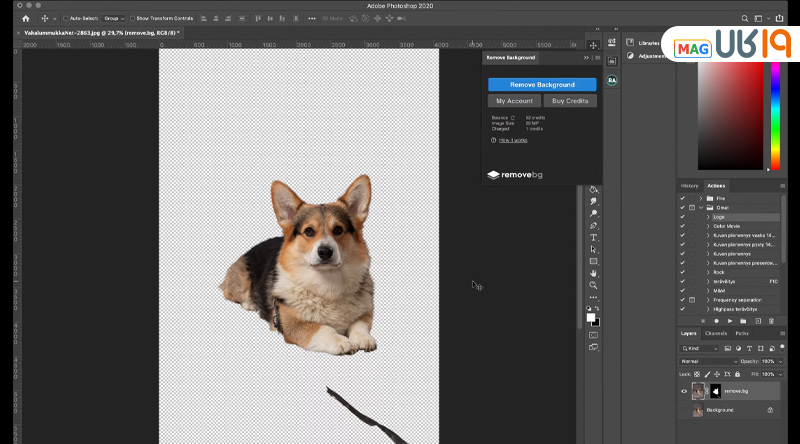This screenshot has height=444, width=800.
Task: Click the blue Remove Background button
Action: (542, 85)
